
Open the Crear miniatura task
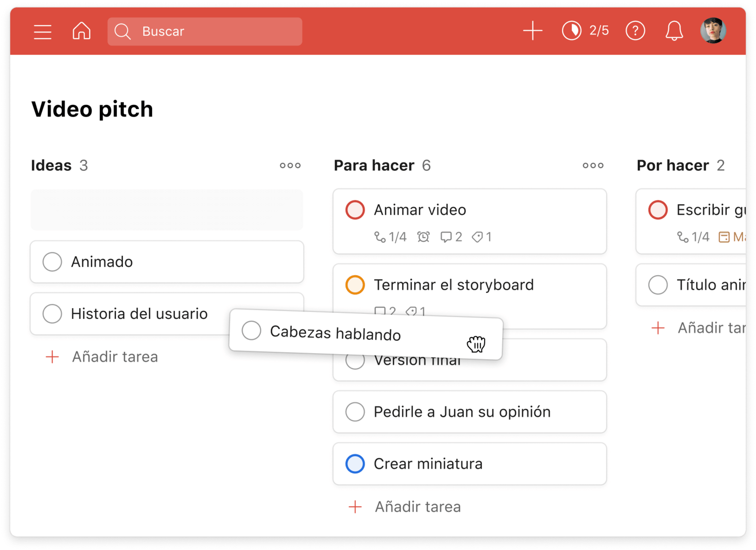[x=470, y=464]
